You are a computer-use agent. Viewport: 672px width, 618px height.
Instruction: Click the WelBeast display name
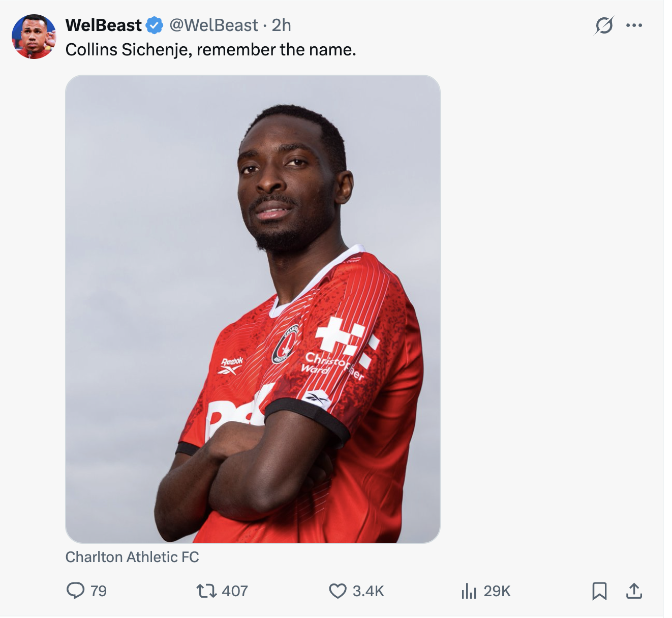(x=104, y=25)
